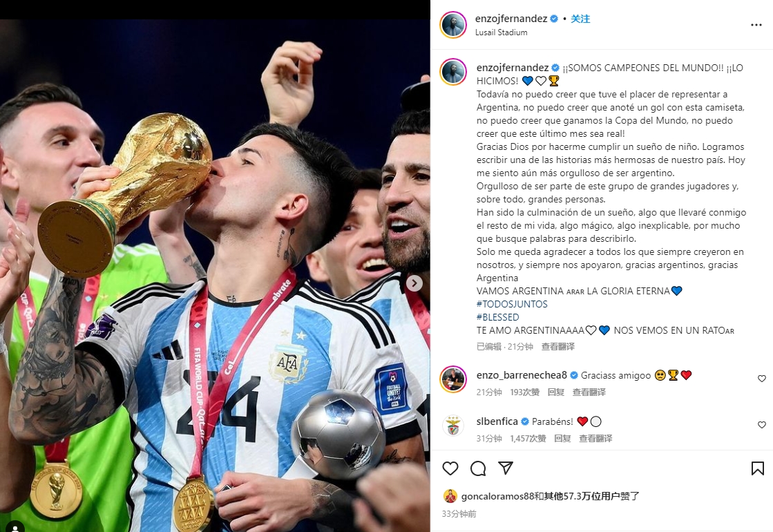Open the three-dot more options menu

[756, 25]
